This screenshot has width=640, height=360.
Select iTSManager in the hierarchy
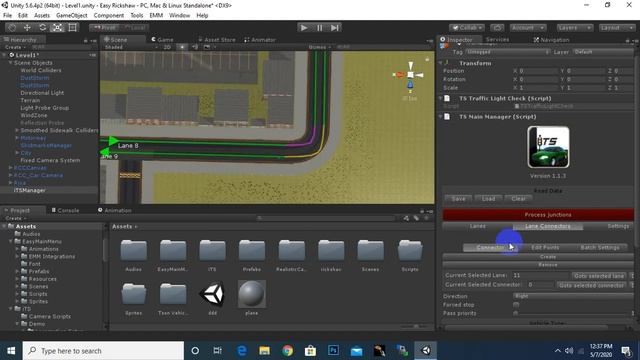[x=29, y=190]
